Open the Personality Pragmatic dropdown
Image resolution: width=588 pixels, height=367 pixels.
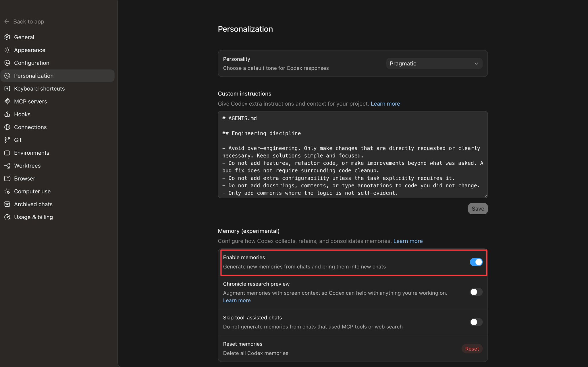pyautogui.click(x=434, y=64)
